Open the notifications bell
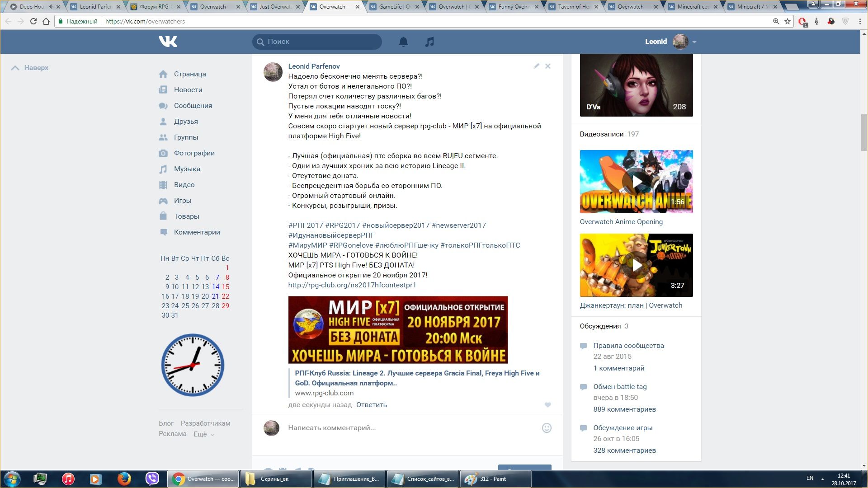868x488 pixels. (403, 42)
